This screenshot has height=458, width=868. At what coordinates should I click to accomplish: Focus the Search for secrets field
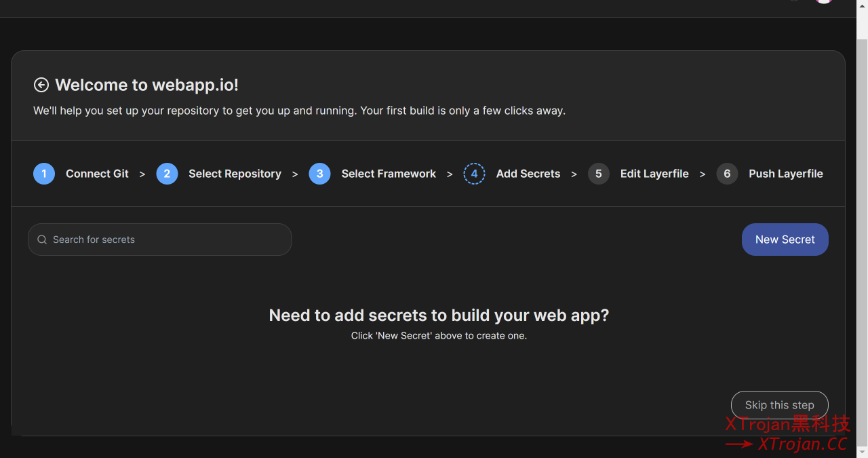[x=159, y=240]
